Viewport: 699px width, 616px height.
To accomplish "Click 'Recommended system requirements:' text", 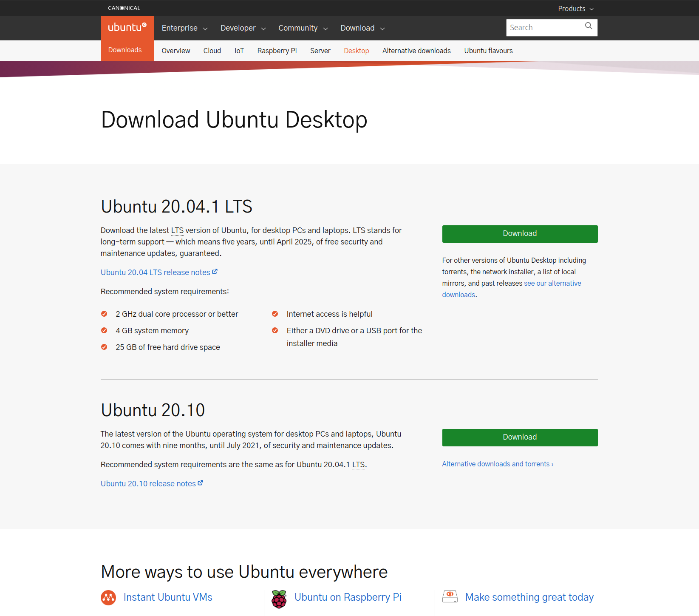I will [165, 292].
